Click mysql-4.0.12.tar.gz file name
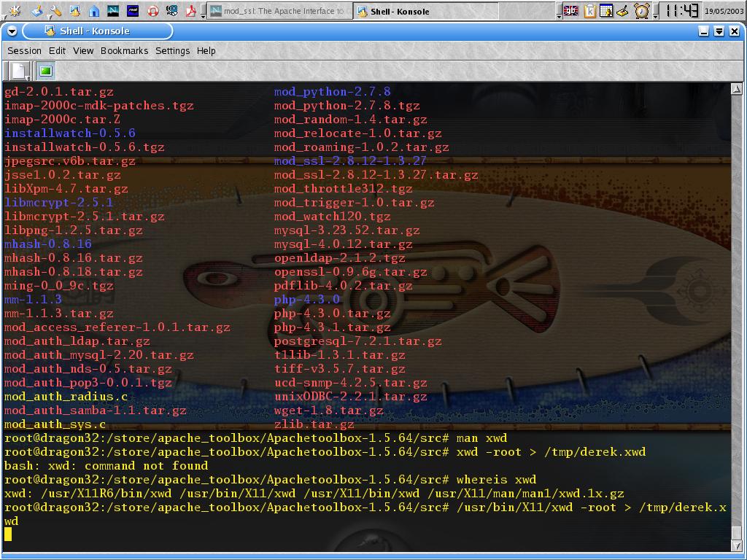Viewport: 747px width, 560px height. [343, 244]
